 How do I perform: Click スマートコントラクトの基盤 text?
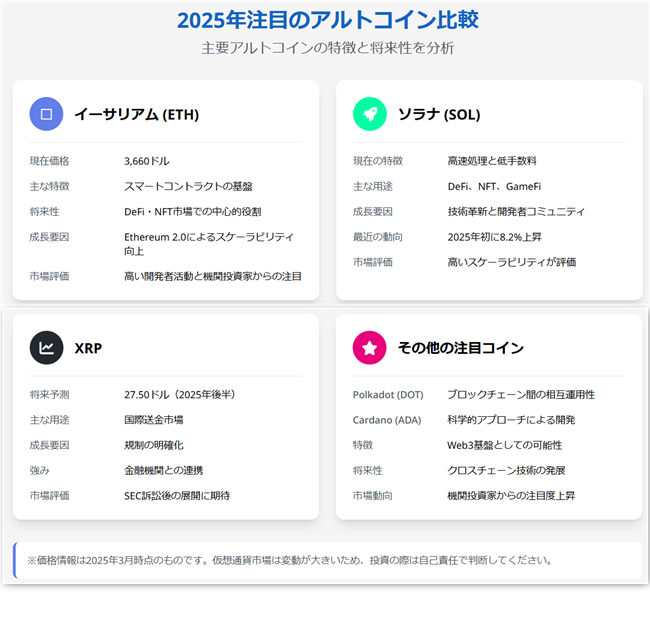[x=188, y=186]
